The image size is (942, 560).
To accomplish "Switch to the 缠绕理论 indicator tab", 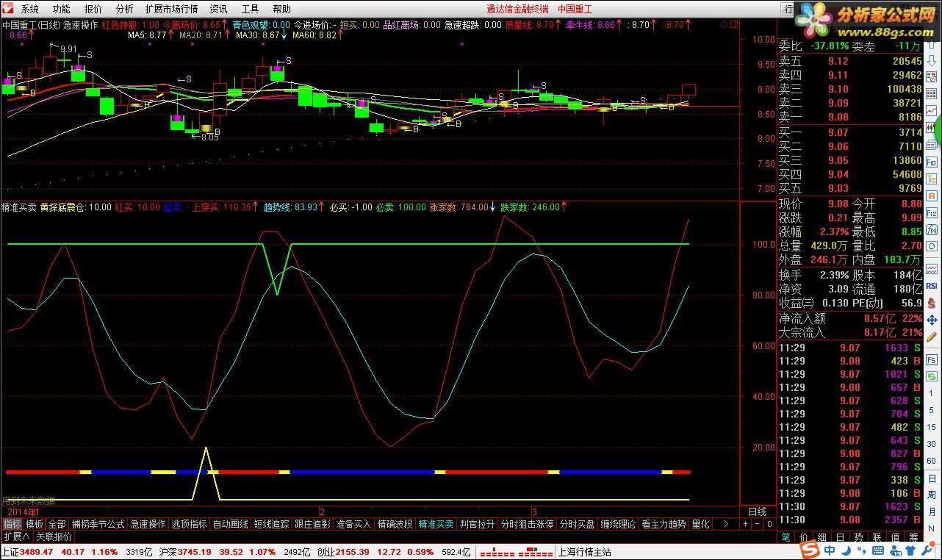I will [x=617, y=524].
